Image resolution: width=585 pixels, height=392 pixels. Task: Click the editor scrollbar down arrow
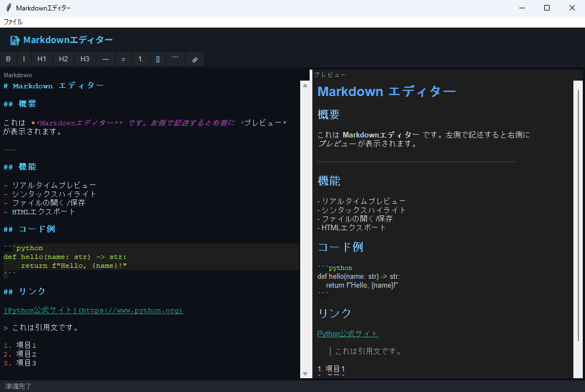305,374
